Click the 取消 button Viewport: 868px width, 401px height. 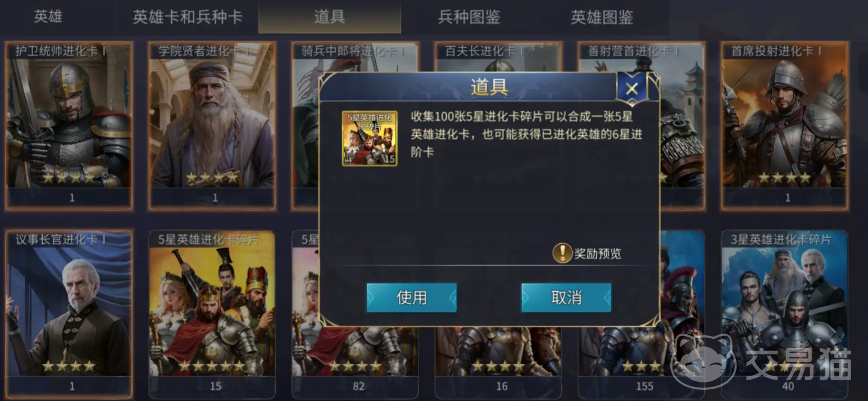pyautogui.click(x=566, y=298)
